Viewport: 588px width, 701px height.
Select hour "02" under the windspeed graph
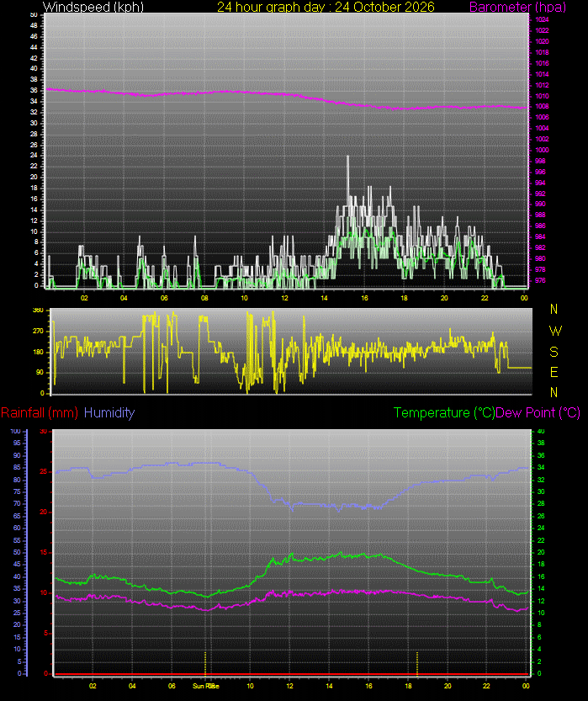point(84,298)
